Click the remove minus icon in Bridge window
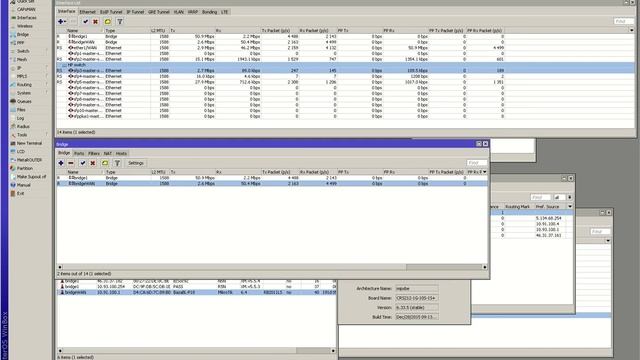 (x=71, y=163)
